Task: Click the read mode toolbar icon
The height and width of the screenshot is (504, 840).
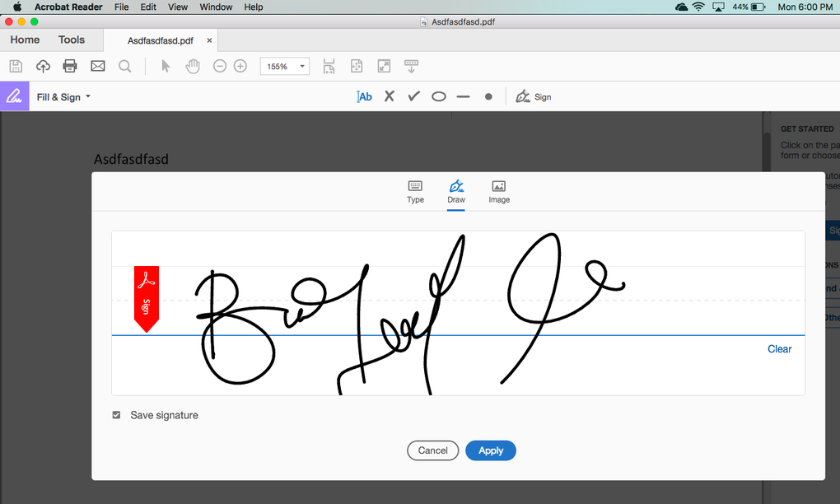Action: (x=412, y=66)
